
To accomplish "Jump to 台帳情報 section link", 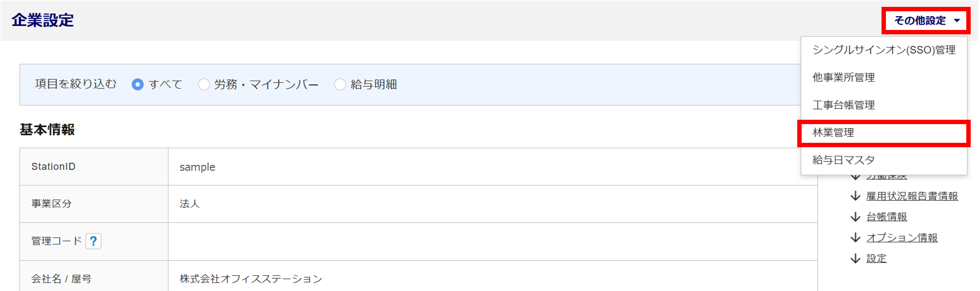I will click(x=886, y=217).
